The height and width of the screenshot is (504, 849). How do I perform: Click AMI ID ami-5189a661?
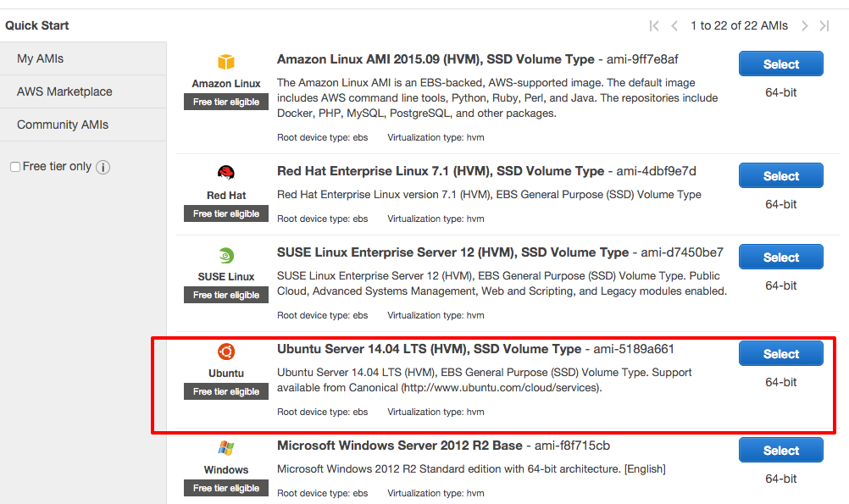coord(634,349)
